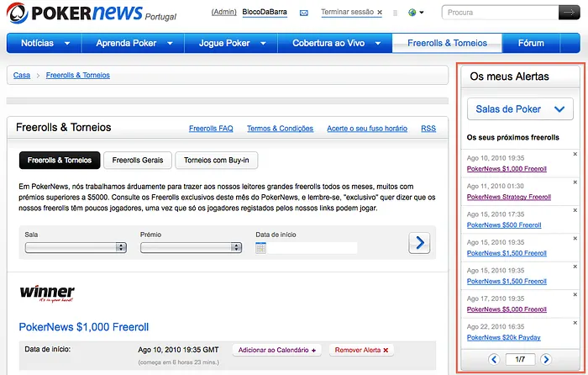588x375 pixels.
Task: Select the Freerolls Gerais filter tab
Action: [x=139, y=160]
